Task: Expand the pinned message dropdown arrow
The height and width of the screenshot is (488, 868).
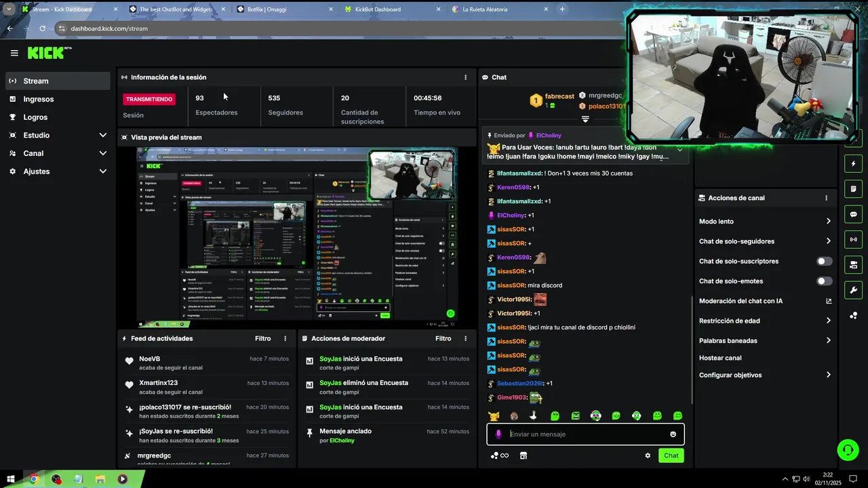Action: 679,150
